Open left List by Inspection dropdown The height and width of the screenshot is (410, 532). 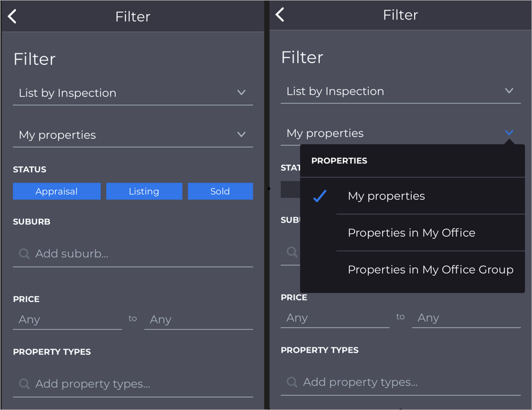tap(133, 93)
